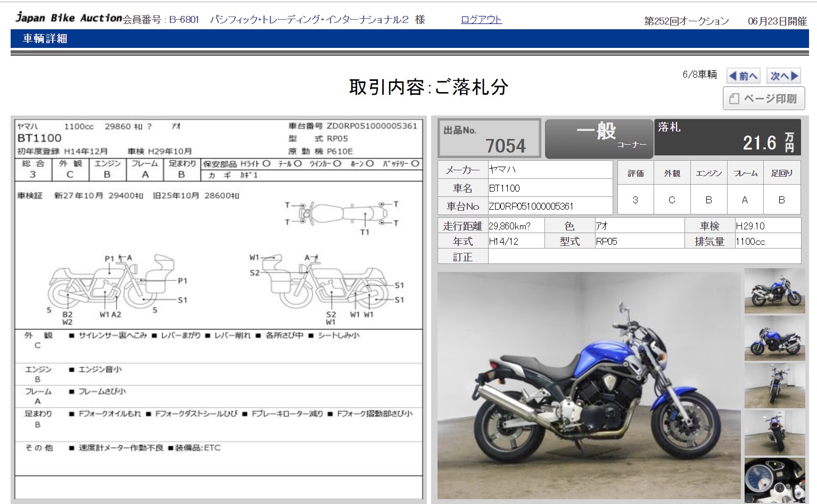Click the 第252回オークション auction label
The image size is (817, 504).
686,21
